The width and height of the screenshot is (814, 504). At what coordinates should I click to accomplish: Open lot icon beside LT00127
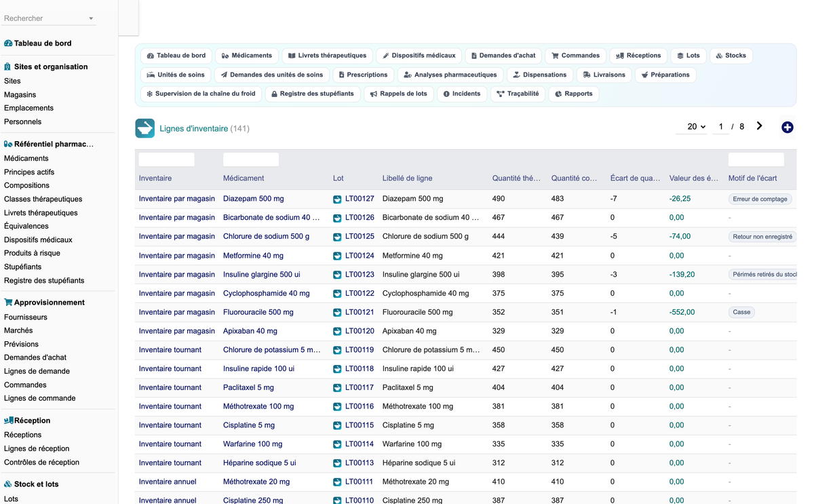tap(337, 199)
